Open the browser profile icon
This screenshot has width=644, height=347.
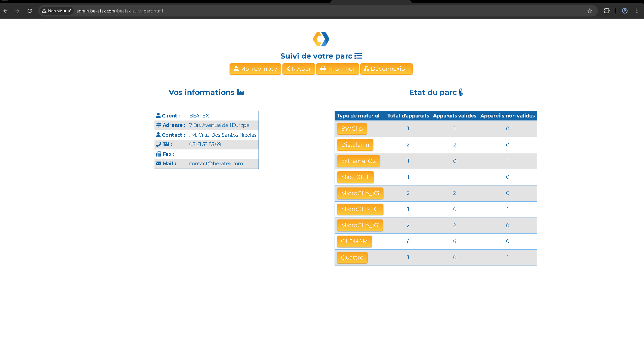tap(625, 11)
